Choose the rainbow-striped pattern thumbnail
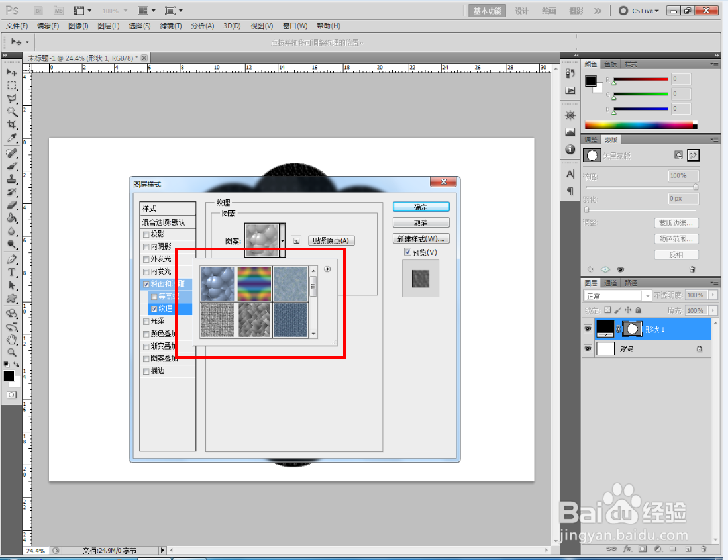The image size is (728, 560). (254, 283)
